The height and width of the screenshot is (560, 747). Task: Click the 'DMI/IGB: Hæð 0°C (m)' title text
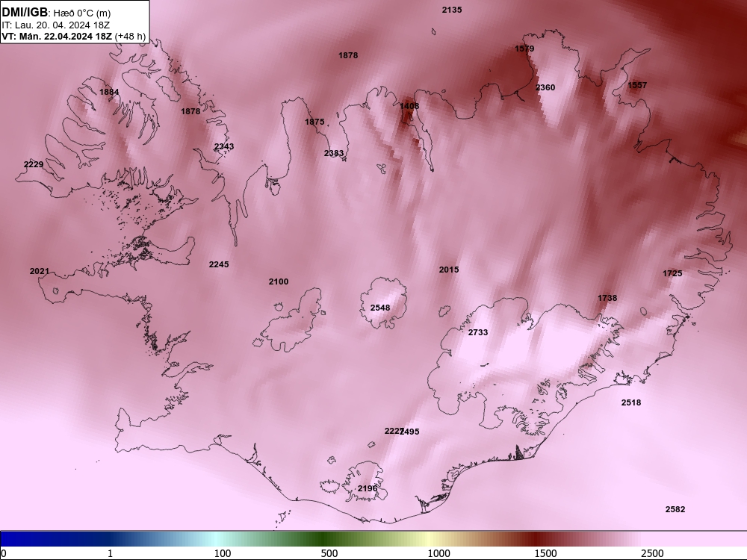tap(56, 13)
